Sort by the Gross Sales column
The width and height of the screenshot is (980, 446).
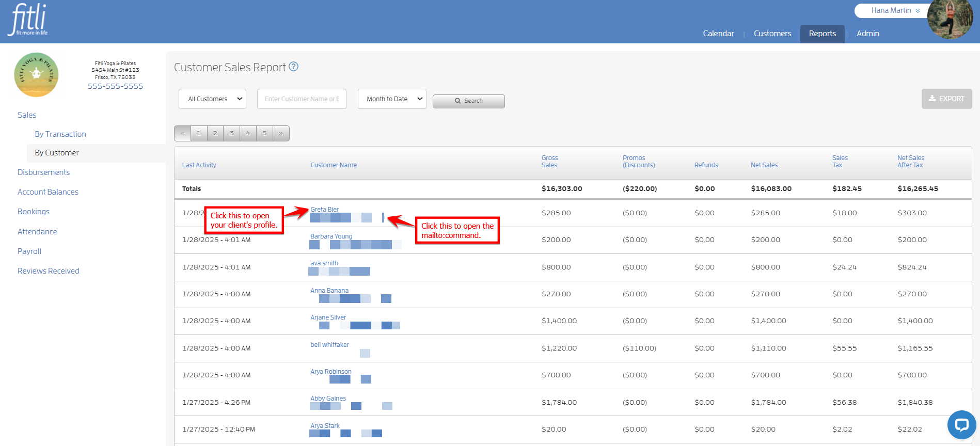pos(549,162)
